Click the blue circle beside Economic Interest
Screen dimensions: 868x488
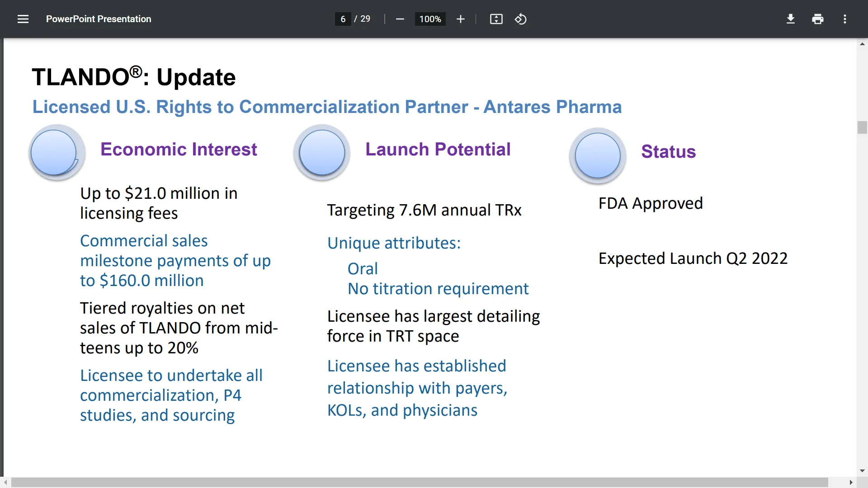pyautogui.click(x=57, y=153)
